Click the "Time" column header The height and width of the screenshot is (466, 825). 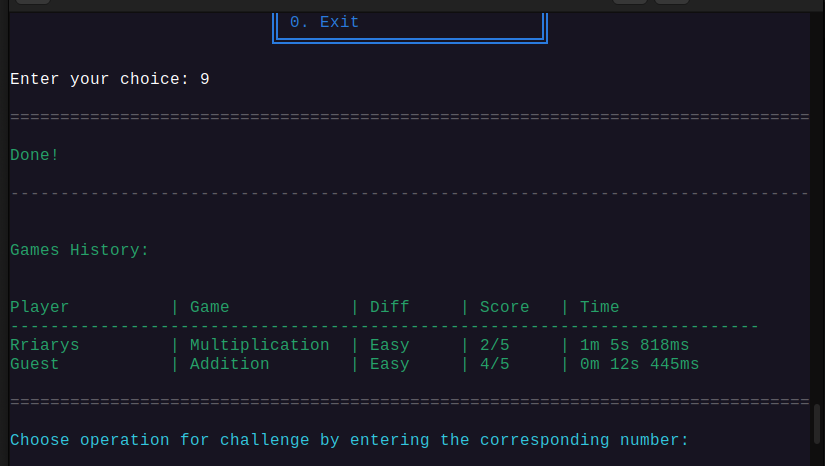pos(600,307)
